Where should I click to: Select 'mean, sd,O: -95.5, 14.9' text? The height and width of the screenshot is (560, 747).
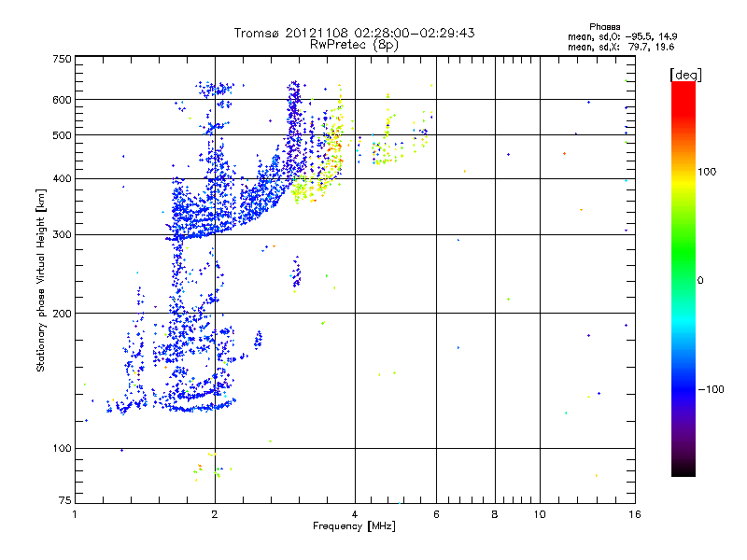[622, 36]
